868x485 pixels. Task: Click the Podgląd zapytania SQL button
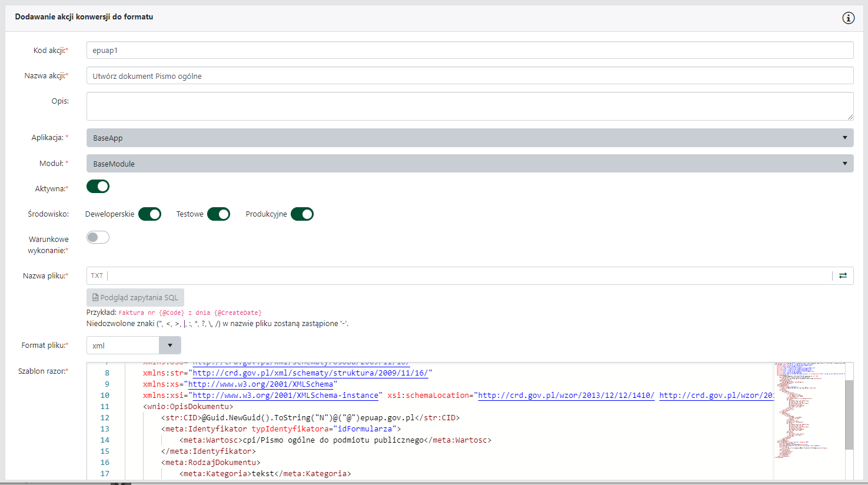pos(135,298)
